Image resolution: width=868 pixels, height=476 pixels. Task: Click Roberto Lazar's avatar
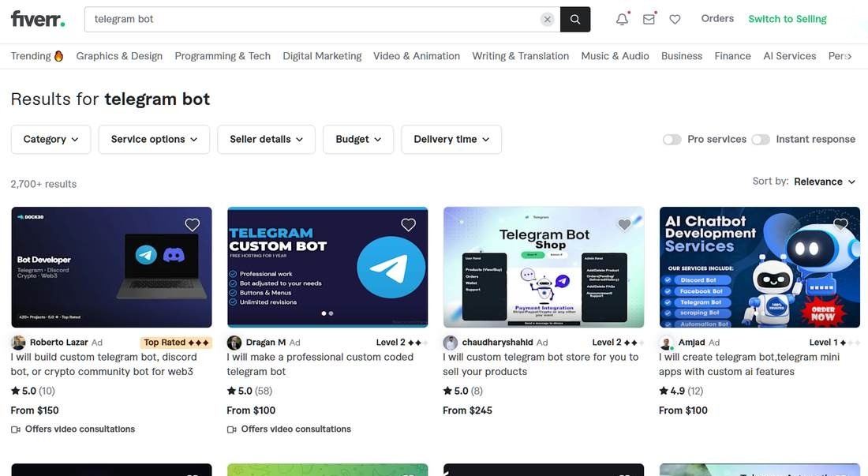[x=18, y=343]
